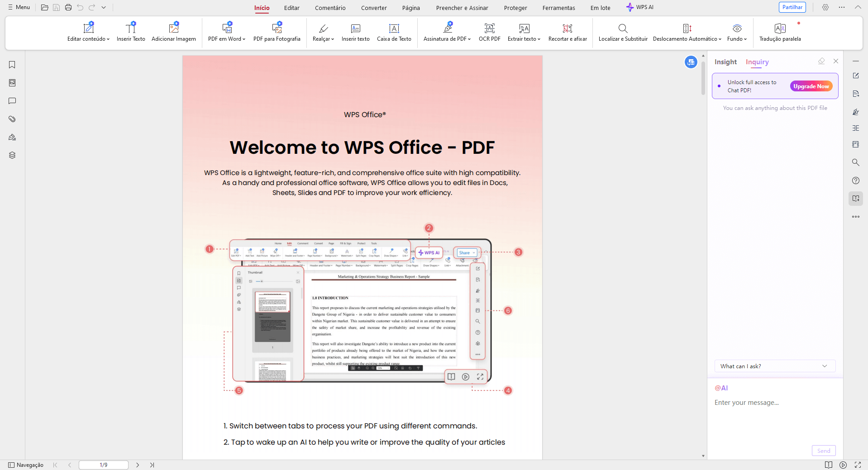Open settings gear in title bar

coord(825,7)
